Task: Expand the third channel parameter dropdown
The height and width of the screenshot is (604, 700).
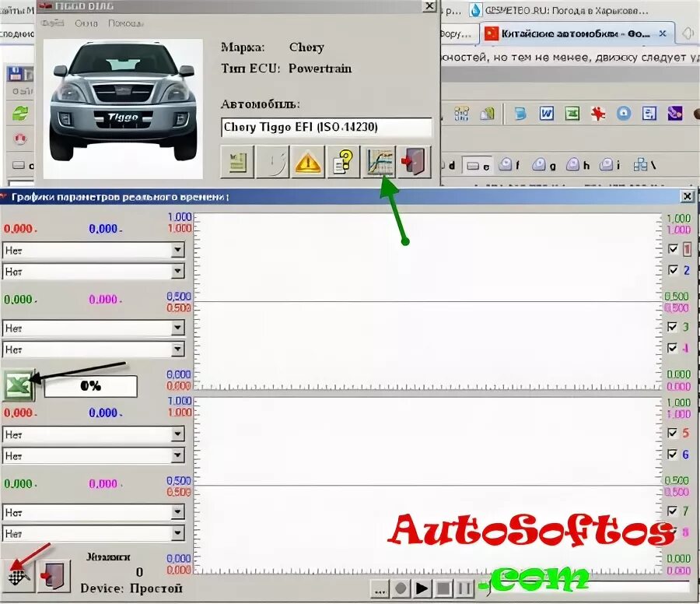Action: coord(93,328)
